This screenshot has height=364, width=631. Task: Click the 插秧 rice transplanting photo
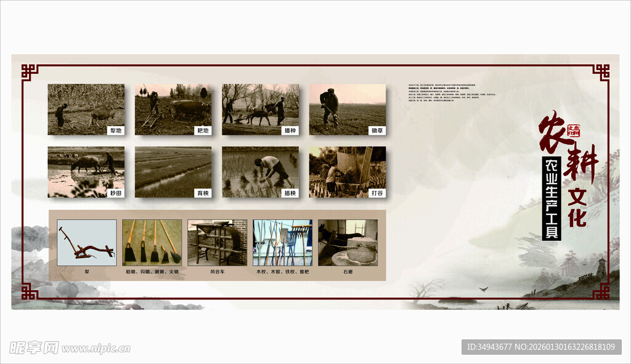pos(260,172)
